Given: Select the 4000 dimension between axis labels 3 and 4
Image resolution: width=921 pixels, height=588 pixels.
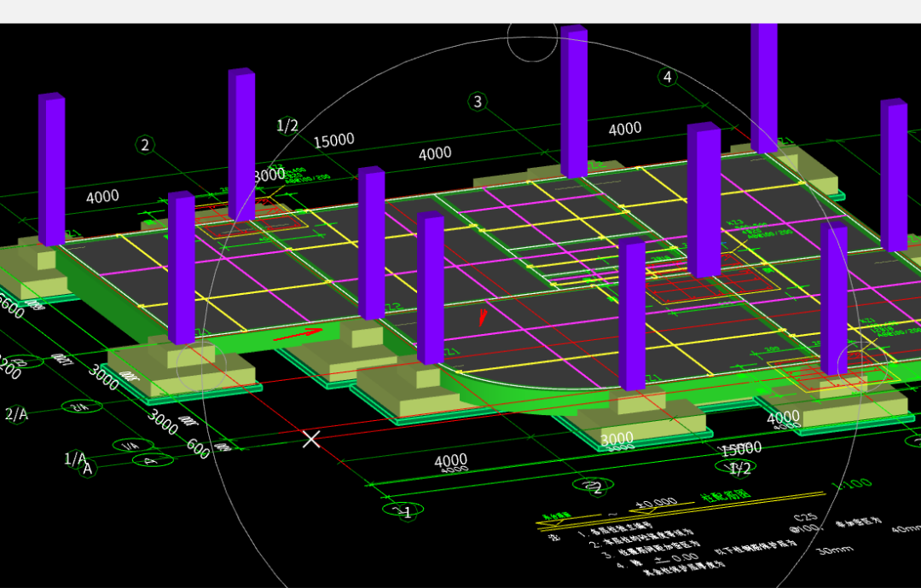Looking at the screenshot, I should click(x=624, y=129).
